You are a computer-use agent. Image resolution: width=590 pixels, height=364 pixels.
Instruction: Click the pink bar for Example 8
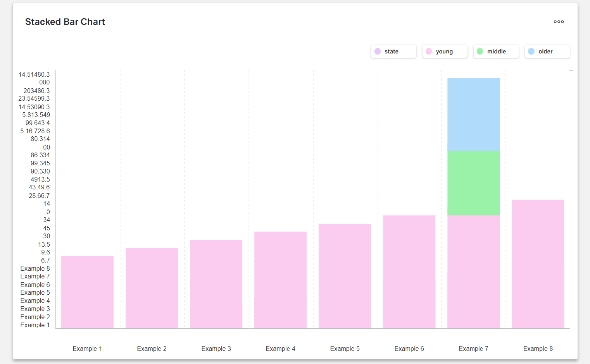click(538, 264)
